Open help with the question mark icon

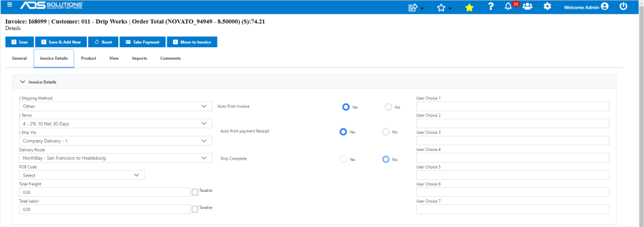coord(491,6)
